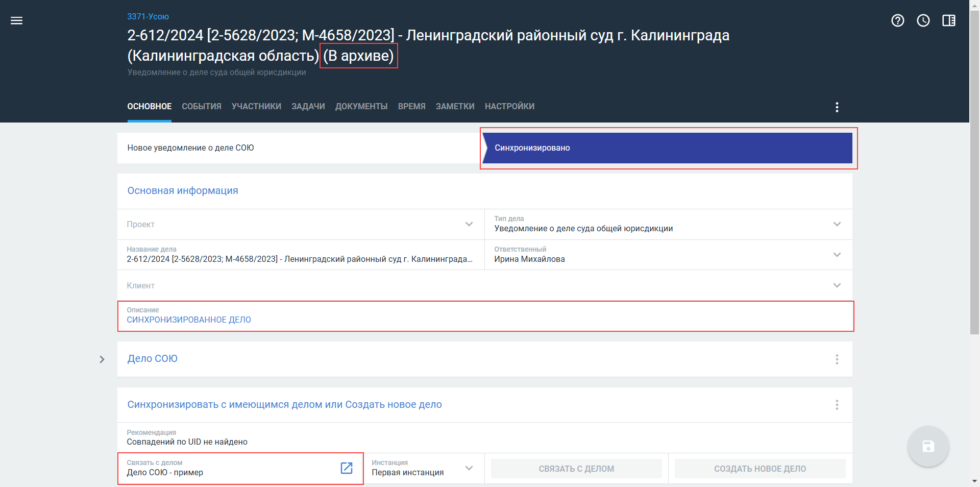
Task: Switch to the ЗАМЕТКИ tab
Action: [455, 106]
